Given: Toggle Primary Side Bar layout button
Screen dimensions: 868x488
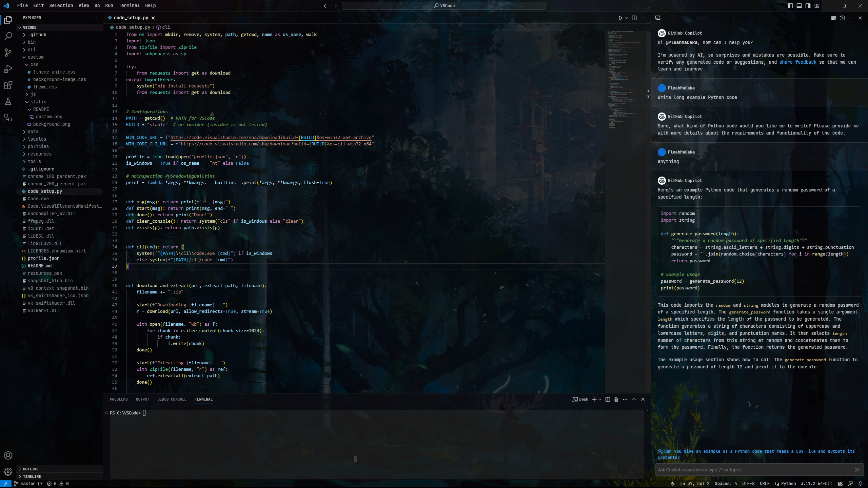Looking at the screenshot, I should pyautogui.click(x=790, y=6).
